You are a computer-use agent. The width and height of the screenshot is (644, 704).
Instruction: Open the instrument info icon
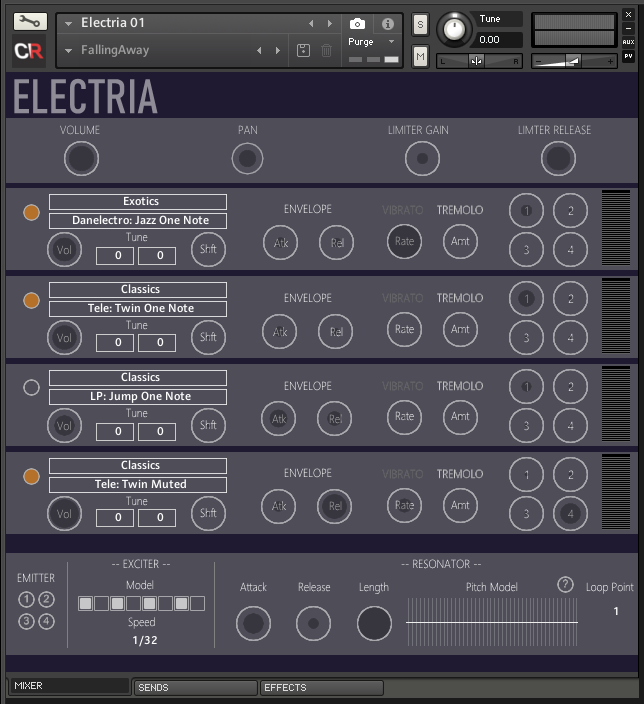(388, 23)
